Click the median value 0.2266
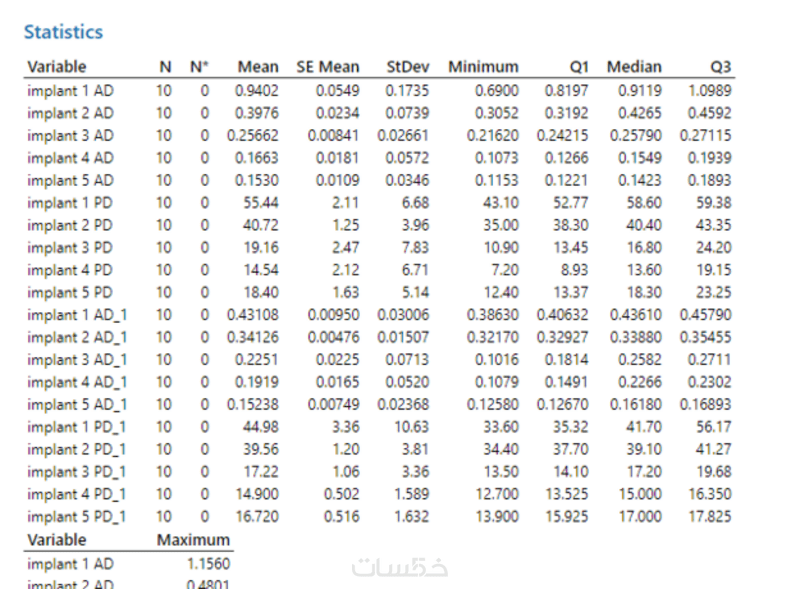Viewport: 800px width, 589px height. tap(640, 383)
